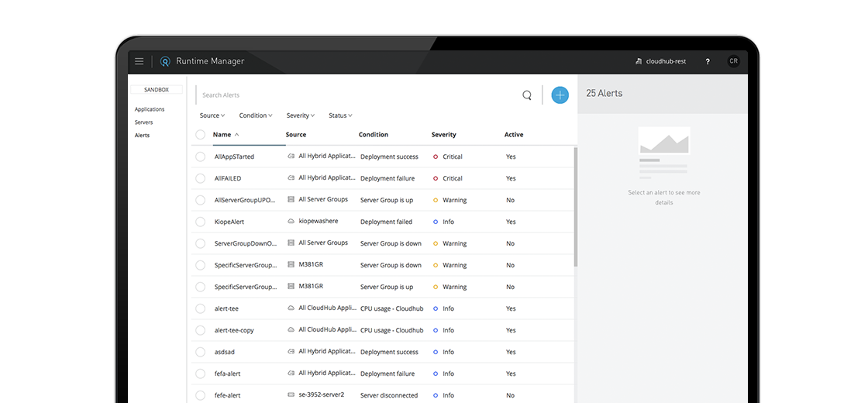868x403 pixels.
Task: Click Info severity dot in alert-tee row
Action: pos(436,309)
